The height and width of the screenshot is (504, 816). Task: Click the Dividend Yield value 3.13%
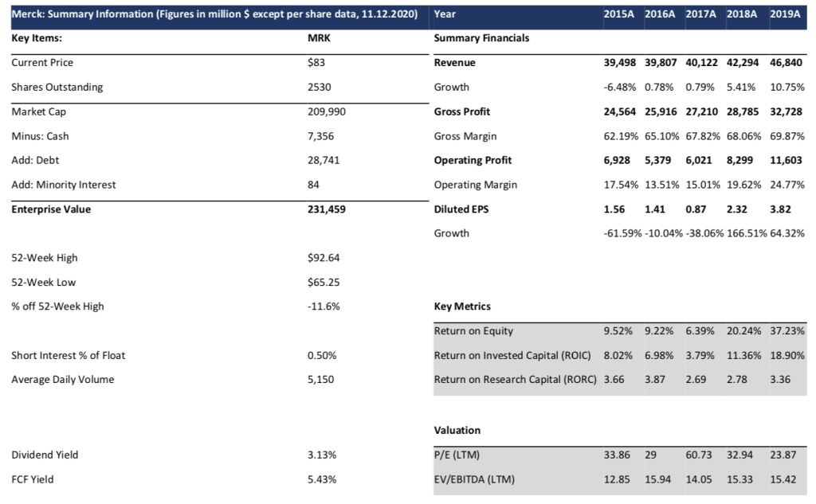(x=322, y=455)
